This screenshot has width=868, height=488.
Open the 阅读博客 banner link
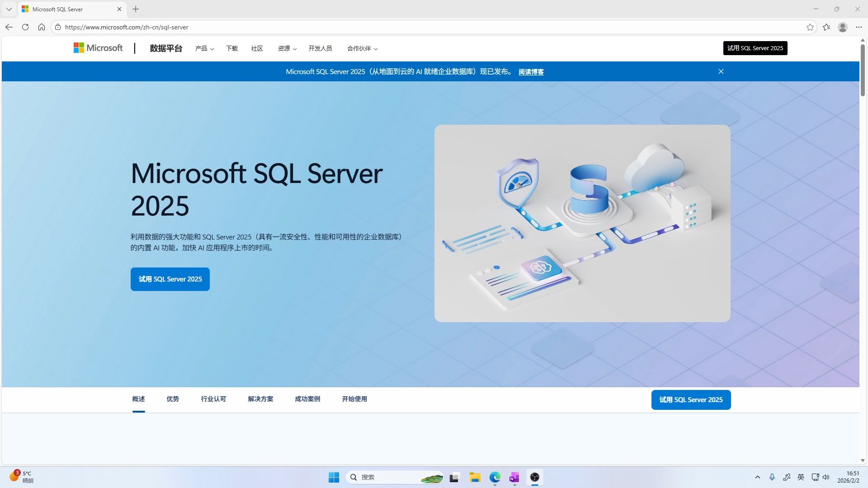(531, 72)
